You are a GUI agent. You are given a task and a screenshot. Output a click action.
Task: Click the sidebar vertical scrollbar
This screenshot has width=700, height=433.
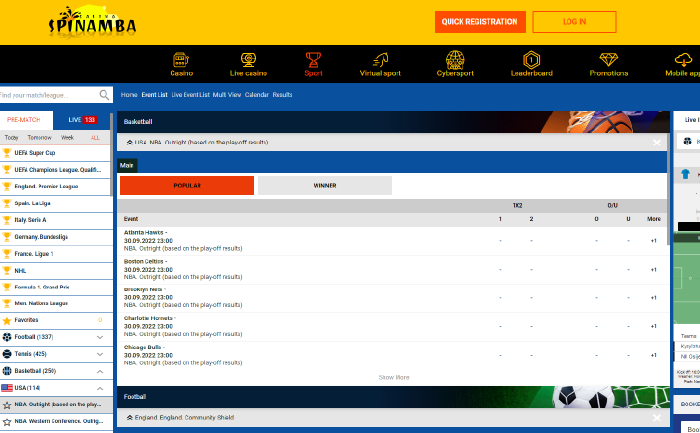(111, 154)
